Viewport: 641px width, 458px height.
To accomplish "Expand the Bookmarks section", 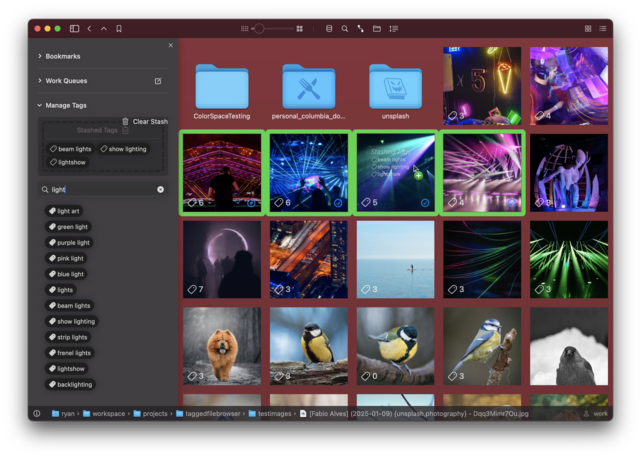I will tap(40, 56).
